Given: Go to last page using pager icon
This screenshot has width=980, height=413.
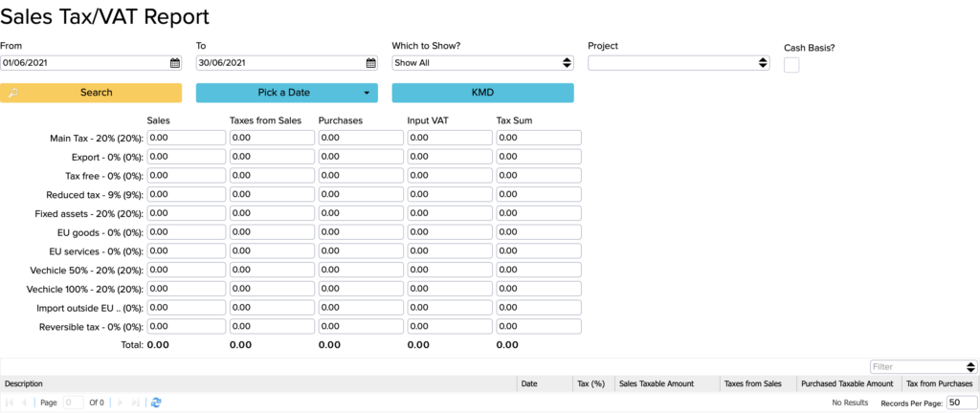Looking at the screenshot, I should (x=135, y=403).
